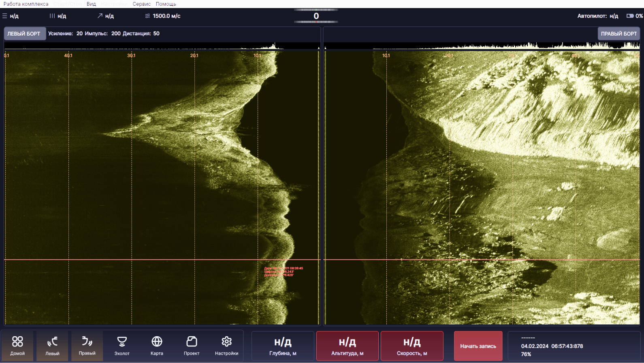Click the 1500.0 м/с sound speed value
Screen dimensions: 644x363
coord(166,16)
